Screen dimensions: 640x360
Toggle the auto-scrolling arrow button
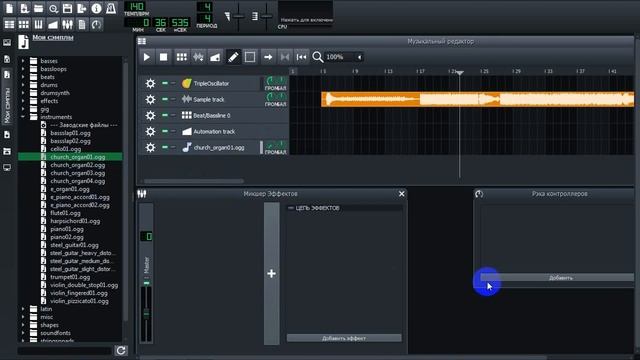point(268,57)
